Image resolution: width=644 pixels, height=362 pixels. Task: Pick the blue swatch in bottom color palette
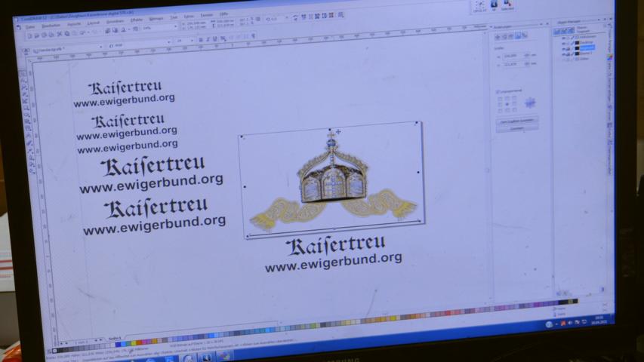point(118,345)
